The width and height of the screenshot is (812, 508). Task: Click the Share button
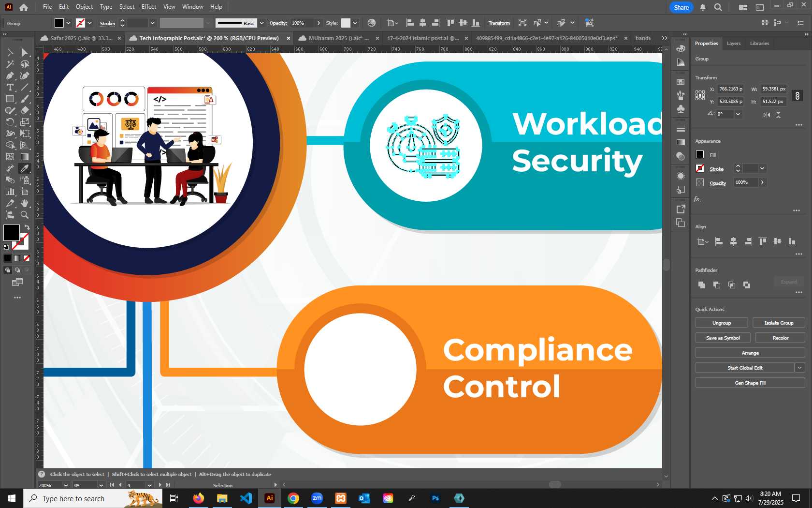coord(681,7)
